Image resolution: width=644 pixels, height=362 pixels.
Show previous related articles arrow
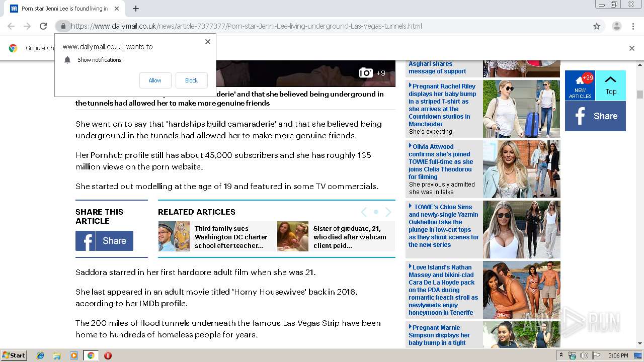[364, 212]
